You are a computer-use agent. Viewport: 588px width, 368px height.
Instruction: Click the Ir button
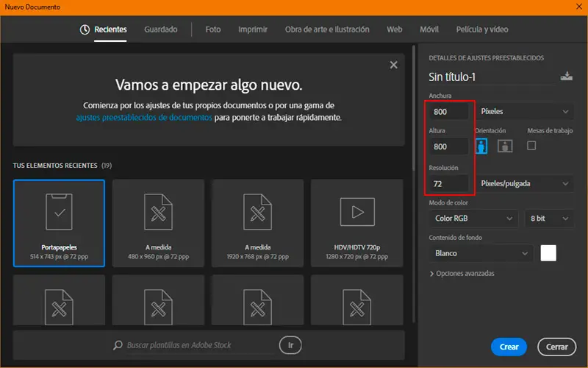click(290, 344)
